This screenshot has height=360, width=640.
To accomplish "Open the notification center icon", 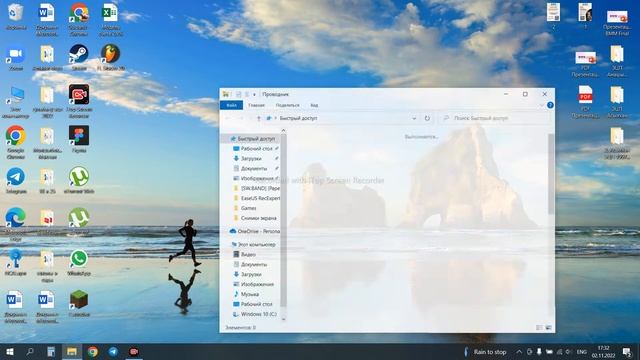I will pos(627,351).
